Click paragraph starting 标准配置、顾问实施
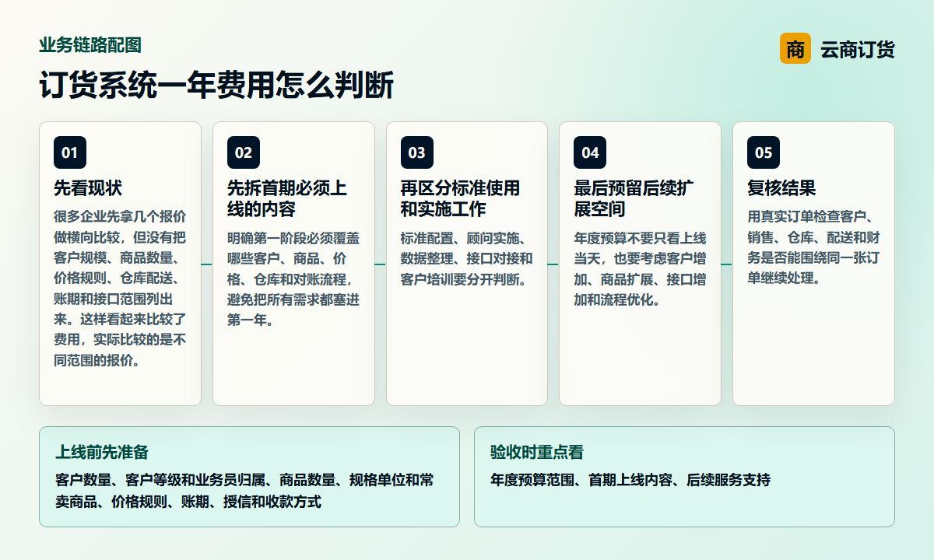Screen dimensions: 934x560 pos(467,258)
